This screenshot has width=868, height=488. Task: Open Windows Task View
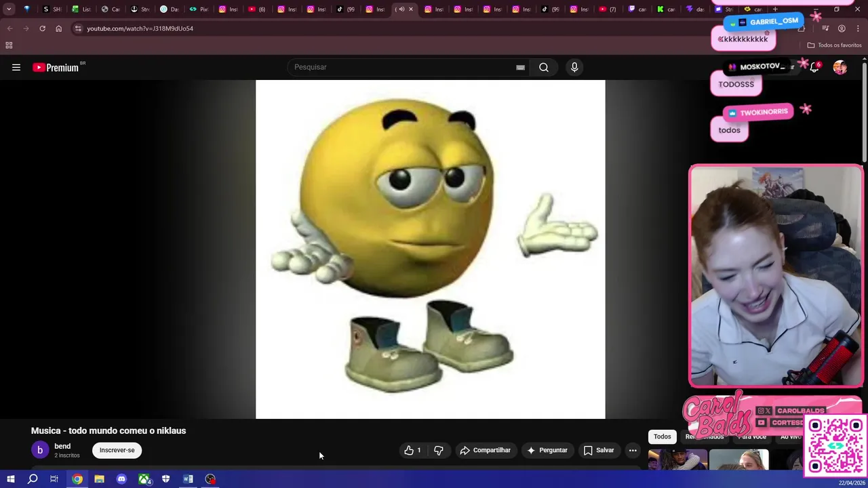pos(54,479)
